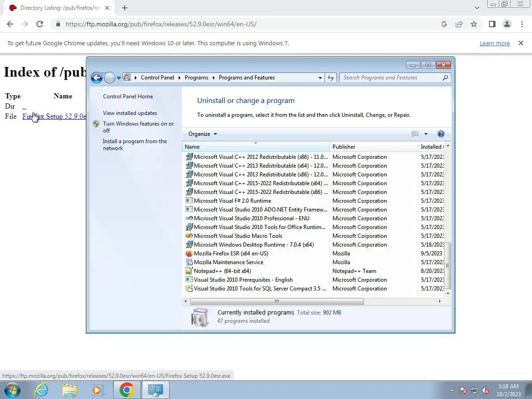Launch Internet Explorer from taskbar
The width and height of the screenshot is (532, 399).
point(42,390)
